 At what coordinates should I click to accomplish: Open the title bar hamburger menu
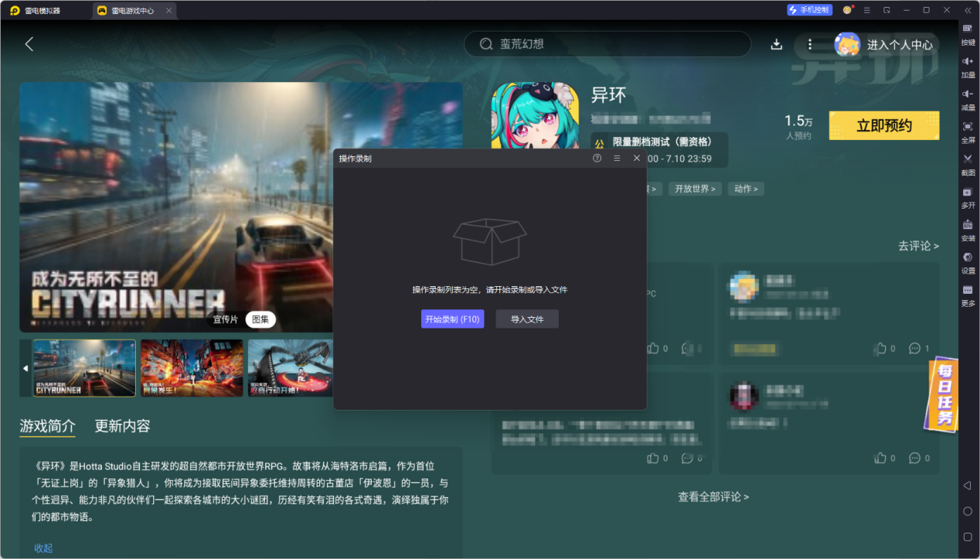click(x=867, y=10)
